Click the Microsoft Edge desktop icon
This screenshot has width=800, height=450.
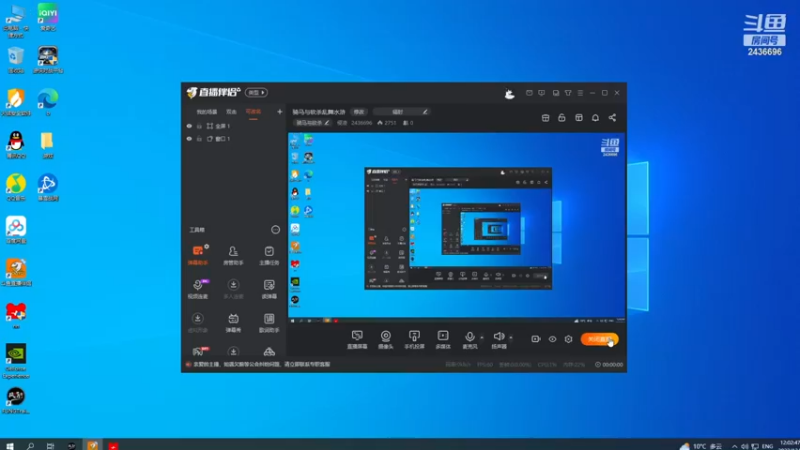click(x=48, y=102)
